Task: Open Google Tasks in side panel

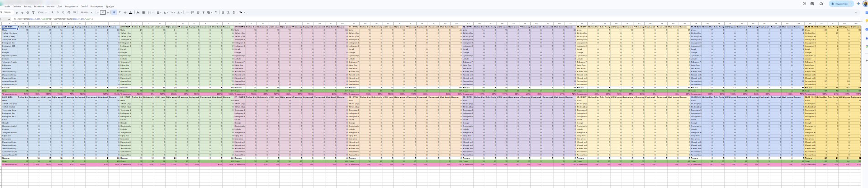Action: (867, 29)
